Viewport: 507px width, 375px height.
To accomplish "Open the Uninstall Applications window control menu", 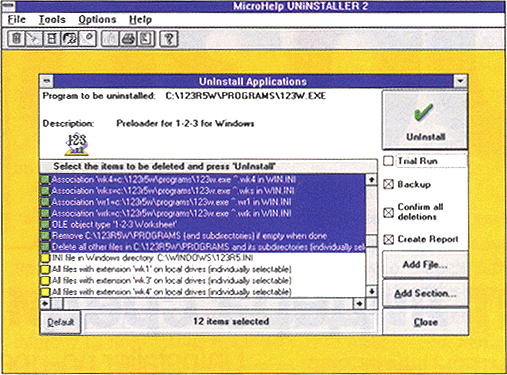I will (x=47, y=81).
